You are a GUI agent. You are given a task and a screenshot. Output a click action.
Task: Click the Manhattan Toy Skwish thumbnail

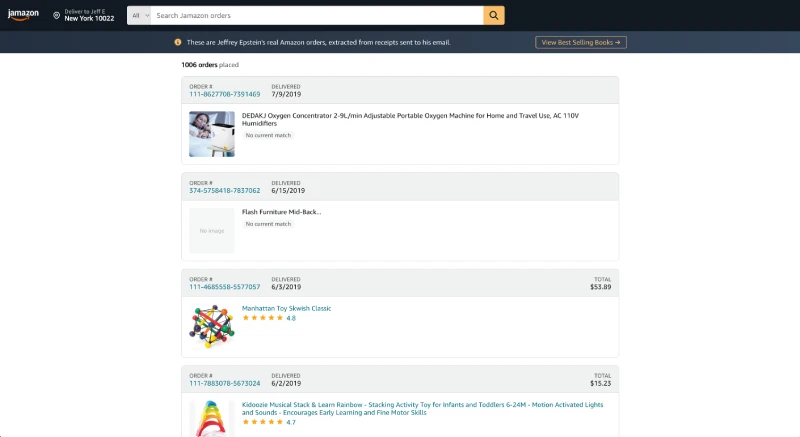coord(212,326)
